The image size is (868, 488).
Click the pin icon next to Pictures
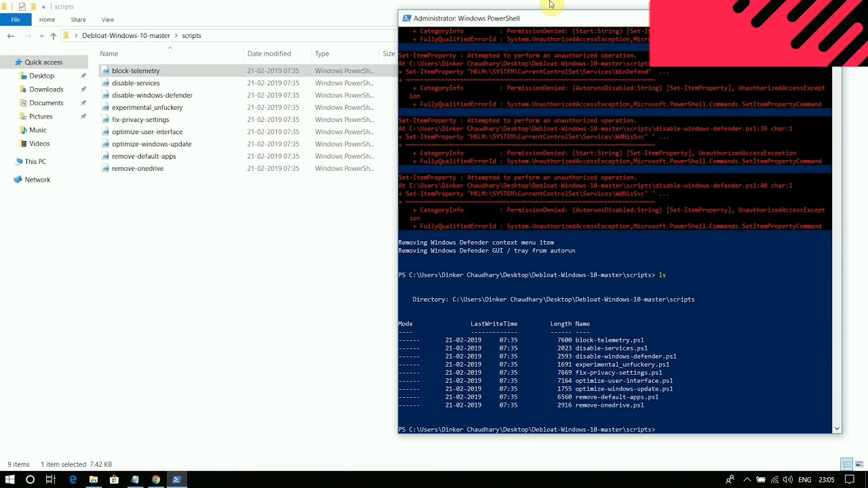click(83, 117)
